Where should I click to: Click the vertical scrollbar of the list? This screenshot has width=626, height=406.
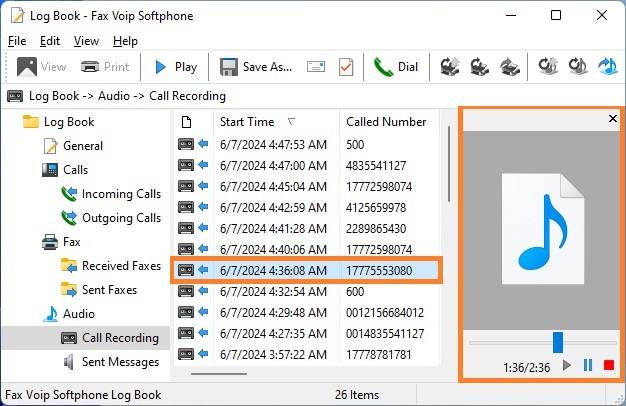coord(449,164)
